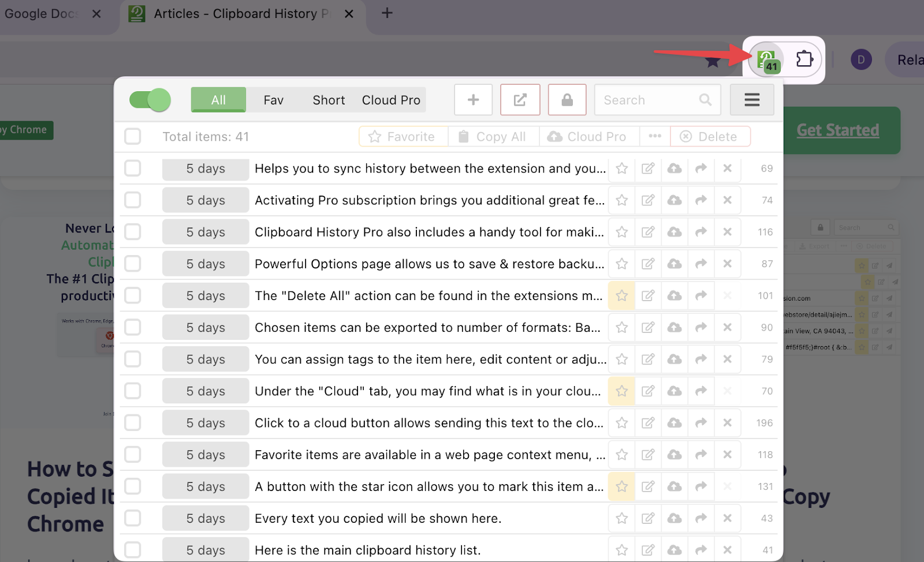Edit the 'You can assign tags' item

coord(648,359)
